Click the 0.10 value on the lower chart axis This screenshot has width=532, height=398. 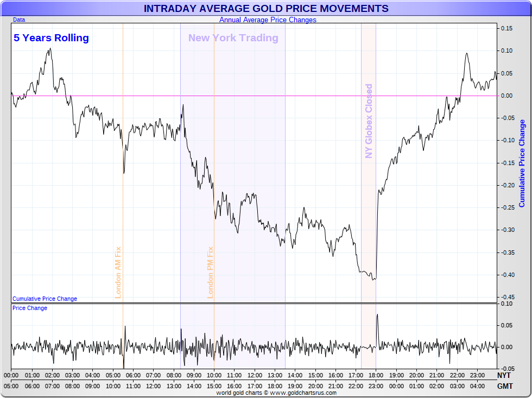(x=507, y=304)
